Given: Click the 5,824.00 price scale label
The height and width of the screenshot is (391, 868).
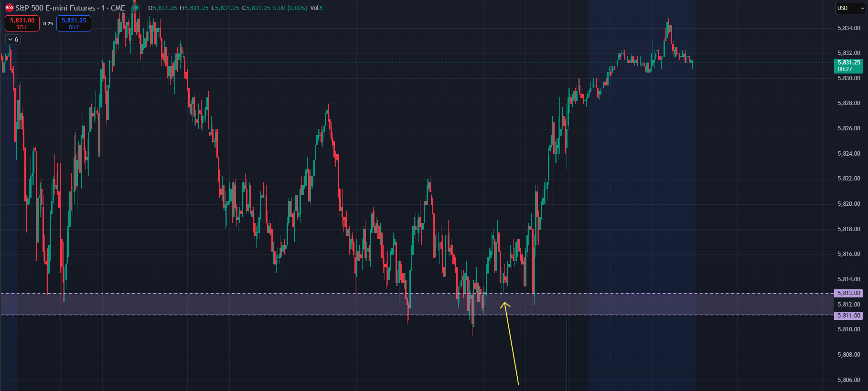Looking at the screenshot, I should point(849,154).
